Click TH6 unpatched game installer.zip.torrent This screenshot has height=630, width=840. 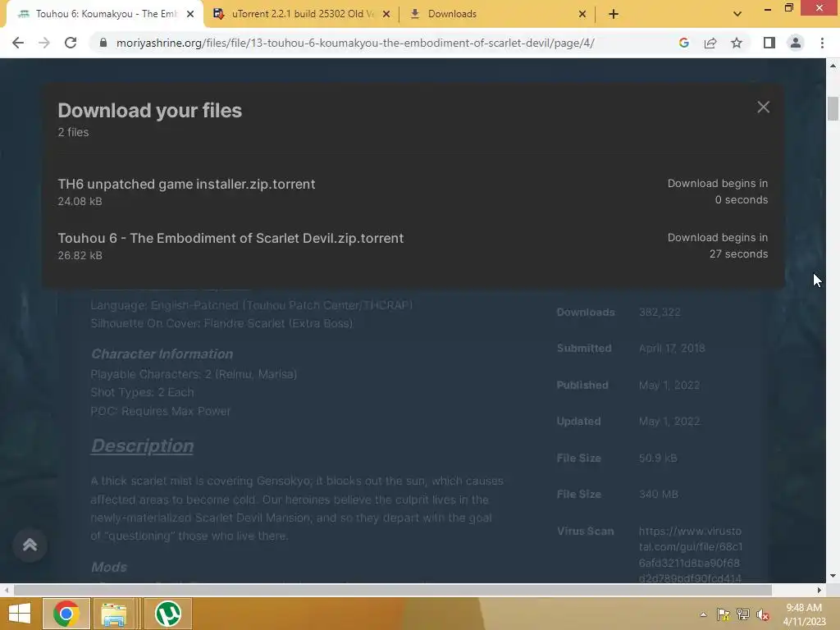coord(186,184)
